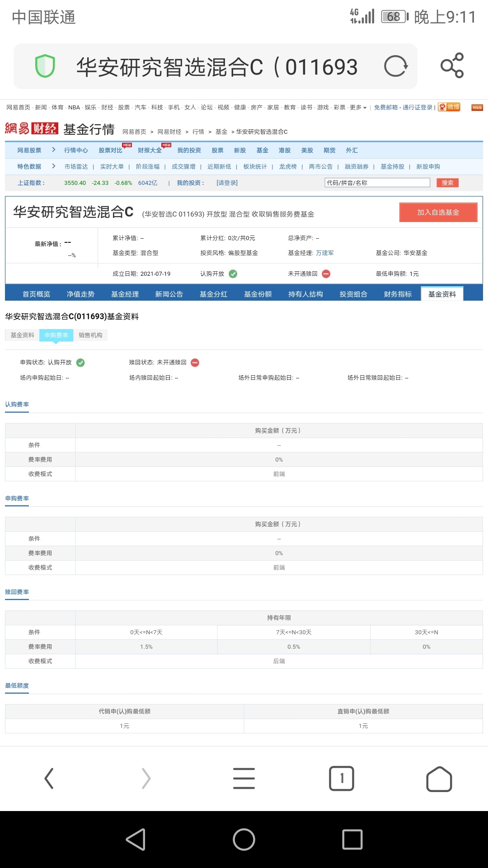Open 行情中心 menu item
Image resolution: width=488 pixels, height=868 pixels.
pos(76,150)
